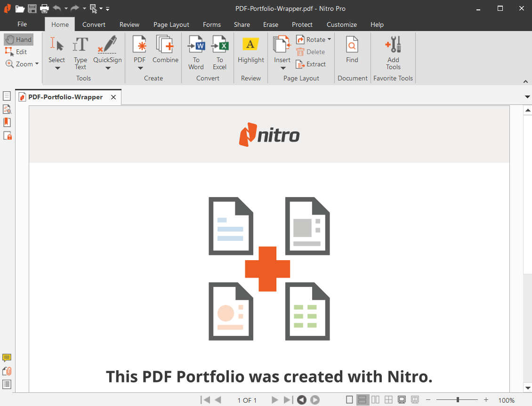
Task: Open the PDF create dropdown arrow
Action: pos(140,68)
